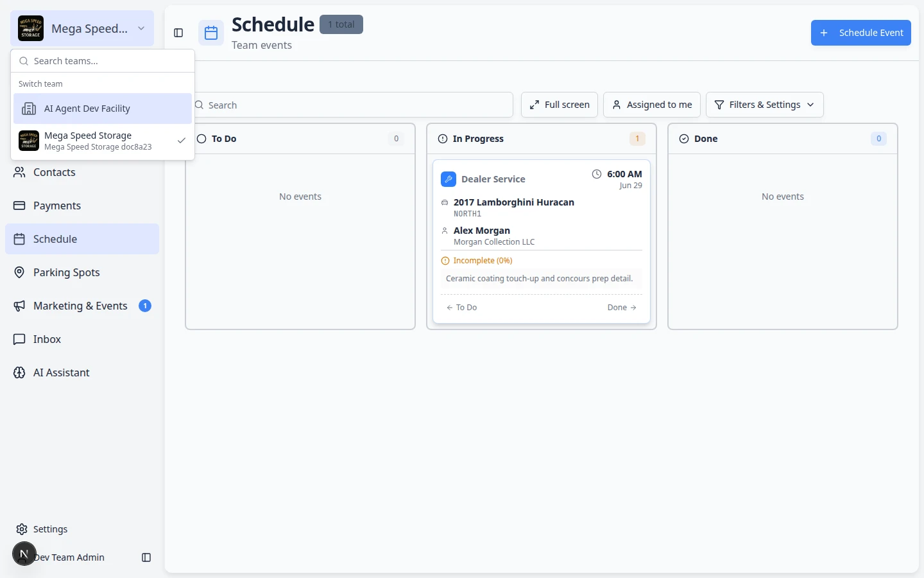Image resolution: width=924 pixels, height=578 pixels.
Task: Click the Marketing megaphone icon
Action: point(20,306)
